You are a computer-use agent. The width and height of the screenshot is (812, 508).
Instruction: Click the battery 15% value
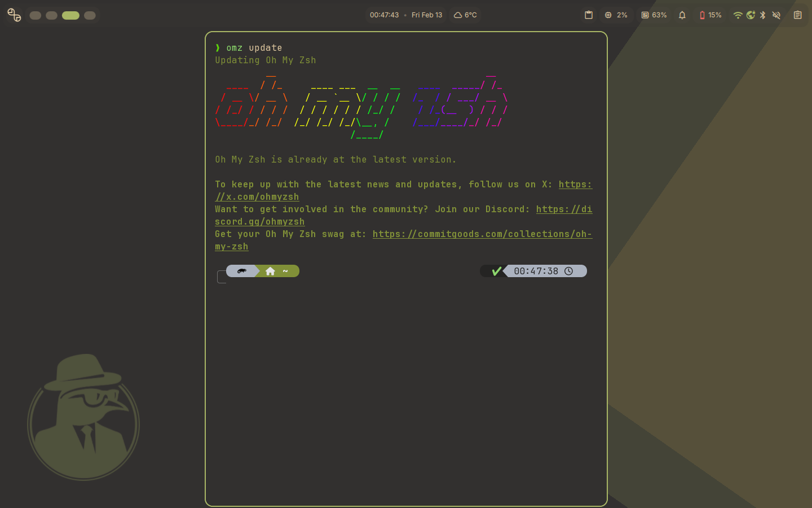(x=715, y=15)
